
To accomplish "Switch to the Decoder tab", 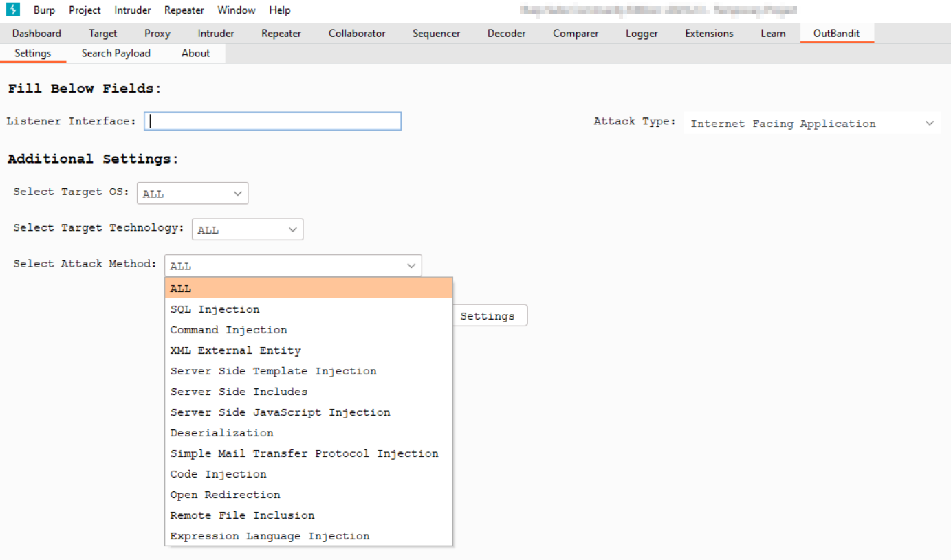I will coord(507,33).
